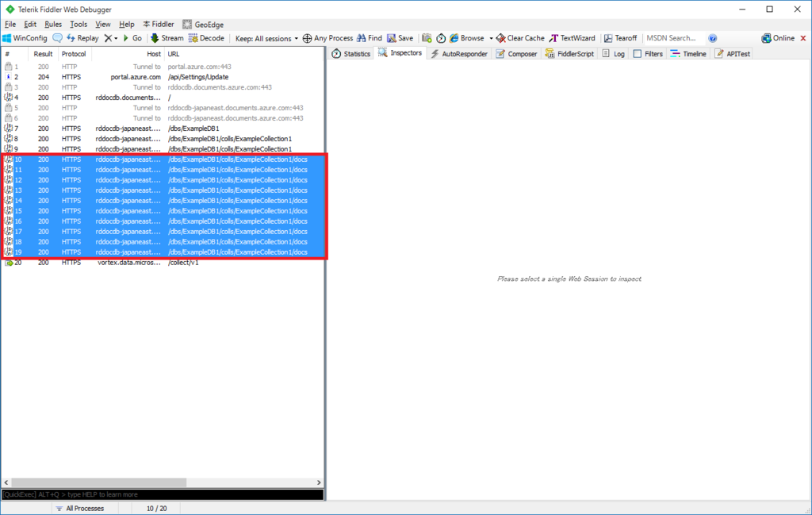Viewport: 812px width, 515px height.
Task: Select session 15 docs request
Action: pyautogui.click(x=163, y=211)
